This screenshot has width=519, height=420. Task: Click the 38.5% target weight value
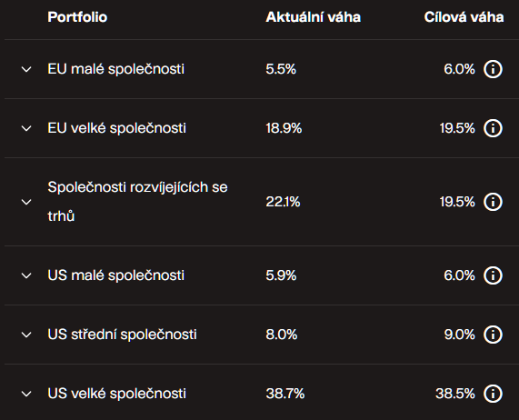455,394
